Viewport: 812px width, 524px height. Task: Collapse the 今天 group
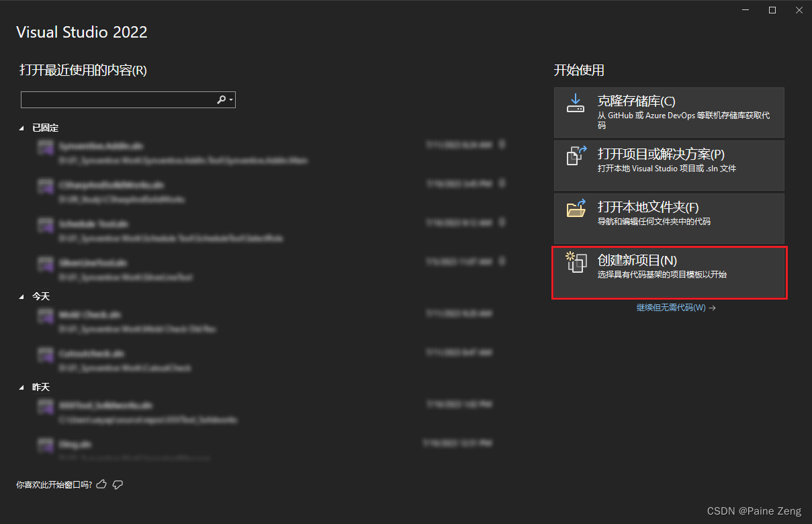[x=22, y=296]
